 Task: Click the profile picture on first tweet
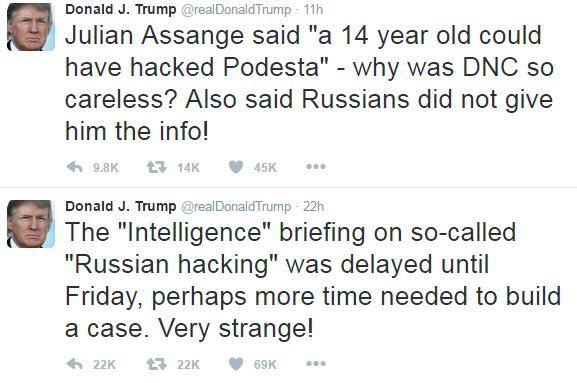[x=31, y=27]
